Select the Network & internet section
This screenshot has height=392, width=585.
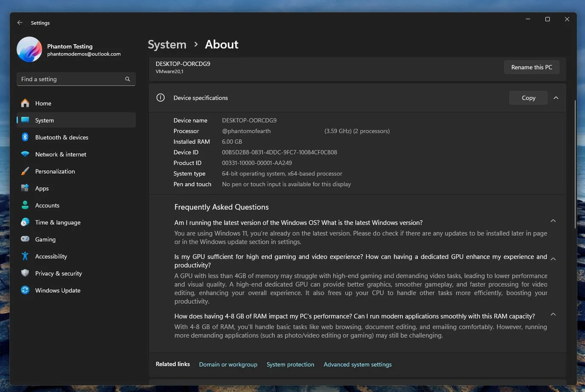(61, 154)
